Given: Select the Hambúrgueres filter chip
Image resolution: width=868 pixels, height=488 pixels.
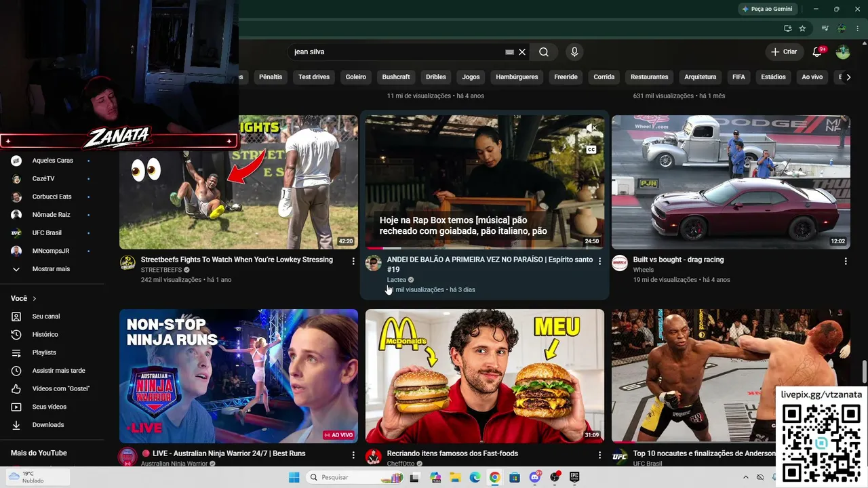Looking at the screenshot, I should pyautogui.click(x=517, y=77).
